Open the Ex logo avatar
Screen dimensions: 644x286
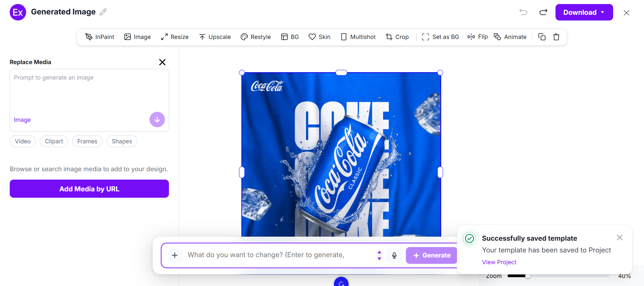(18, 12)
